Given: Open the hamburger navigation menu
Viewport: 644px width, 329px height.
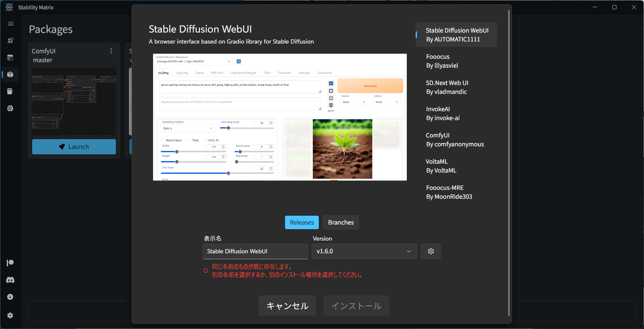Looking at the screenshot, I should (x=11, y=24).
